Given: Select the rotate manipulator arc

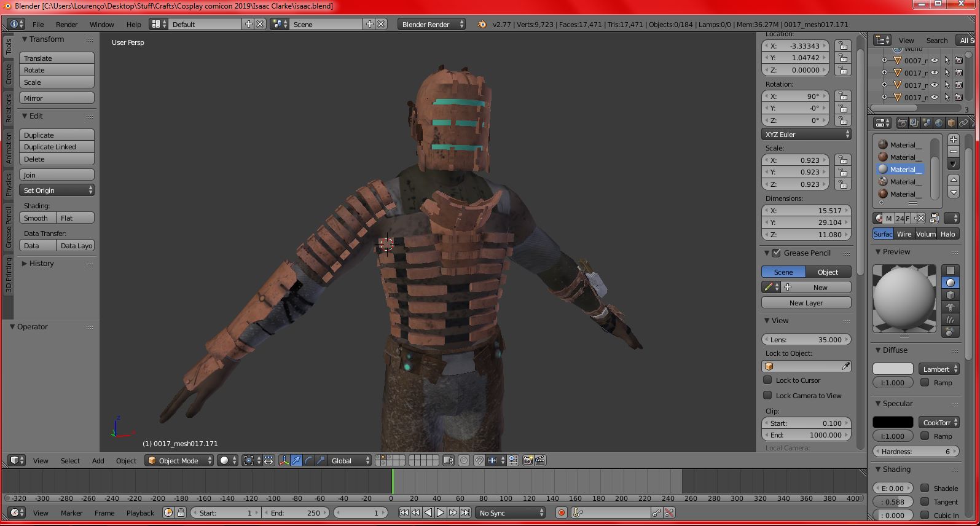Looking at the screenshot, I should click(308, 460).
